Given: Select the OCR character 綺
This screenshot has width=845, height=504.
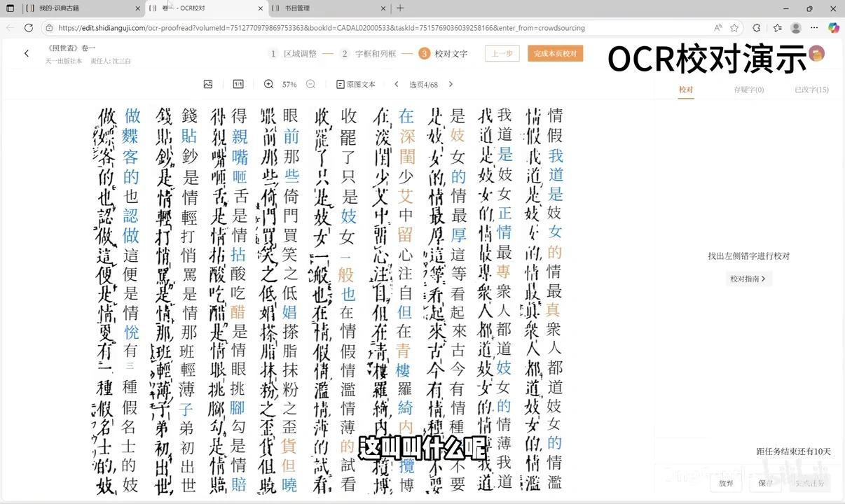Looking at the screenshot, I should click(x=406, y=407).
